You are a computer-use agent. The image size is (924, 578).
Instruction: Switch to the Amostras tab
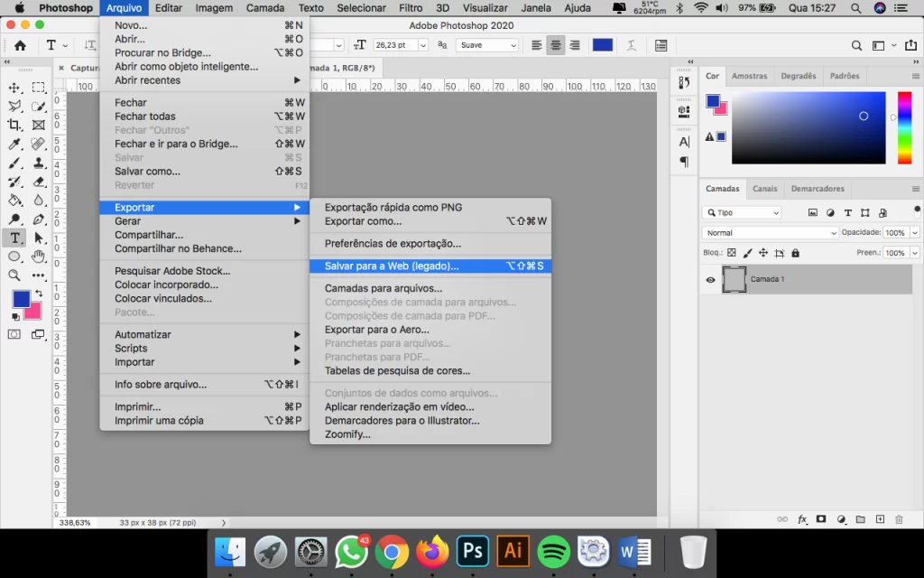point(750,76)
